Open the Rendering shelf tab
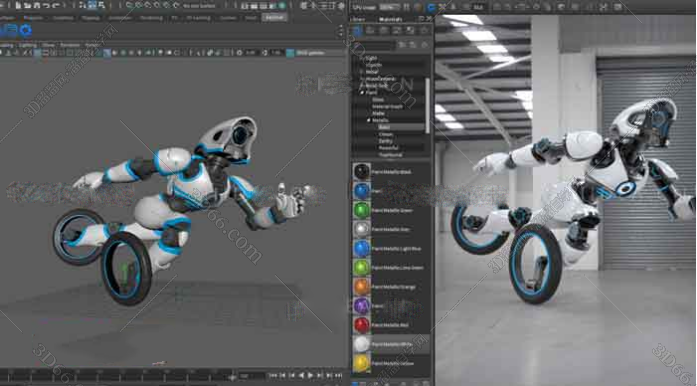 pyautogui.click(x=151, y=18)
